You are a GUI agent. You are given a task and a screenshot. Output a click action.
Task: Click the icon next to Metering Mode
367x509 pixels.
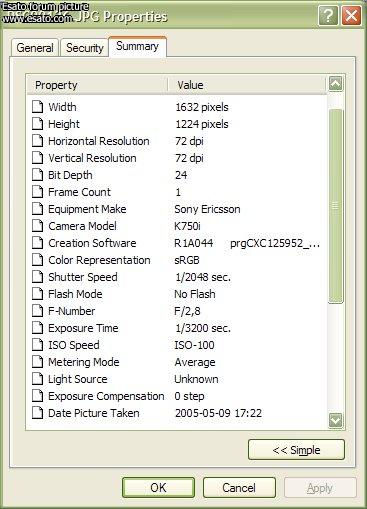37,362
